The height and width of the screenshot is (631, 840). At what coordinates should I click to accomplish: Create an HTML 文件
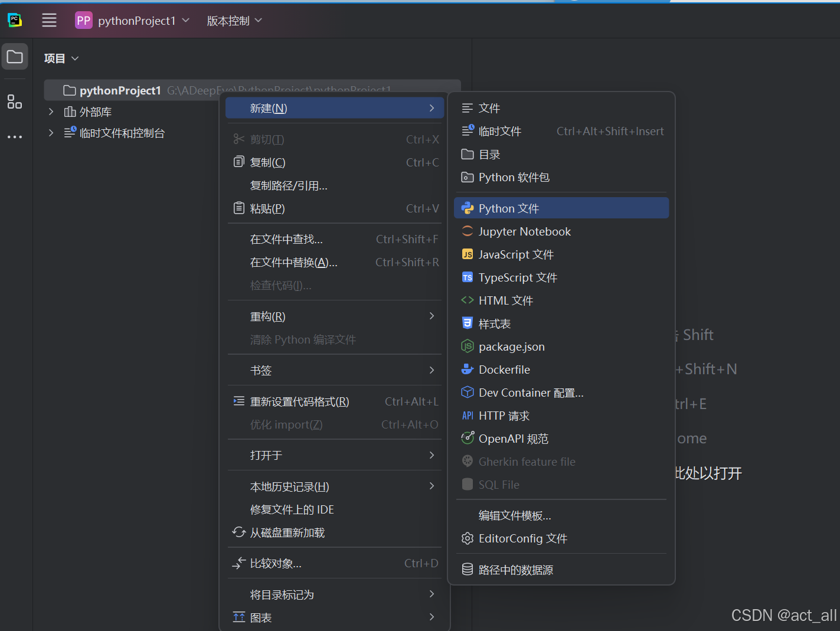point(505,300)
